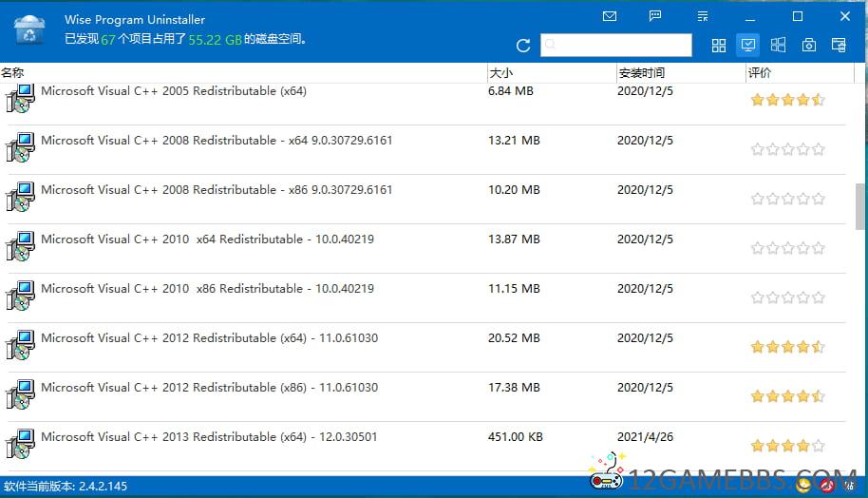The image size is (868, 498).
Task: Click the rightmost browser extensions toolbar icon
Action: [839, 46]
